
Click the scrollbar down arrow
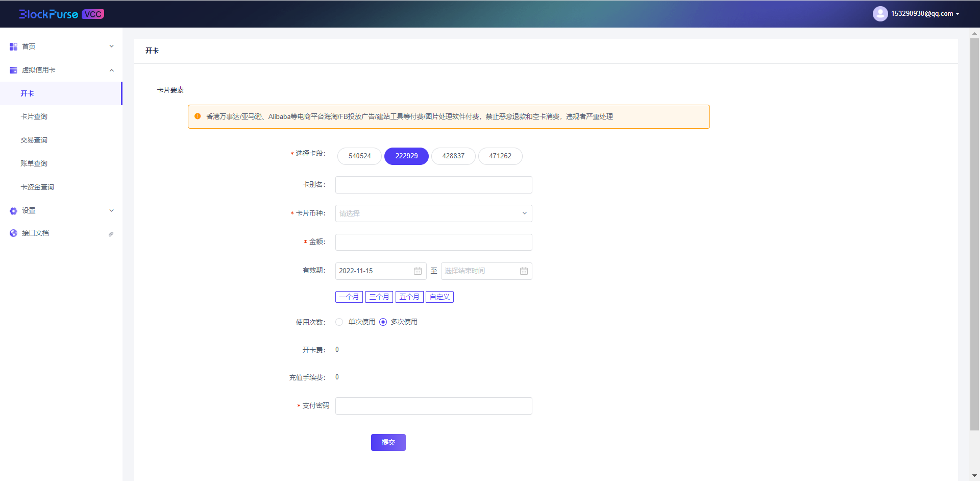974,476
